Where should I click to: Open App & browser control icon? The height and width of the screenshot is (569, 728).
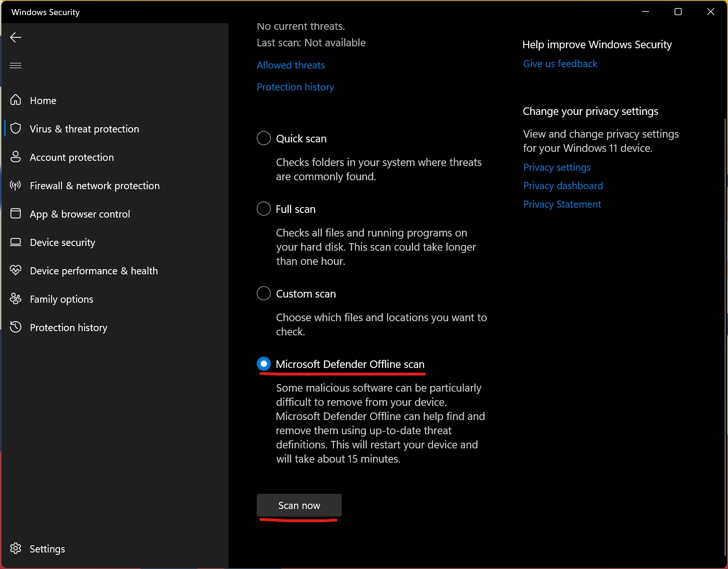click(16, 214)
